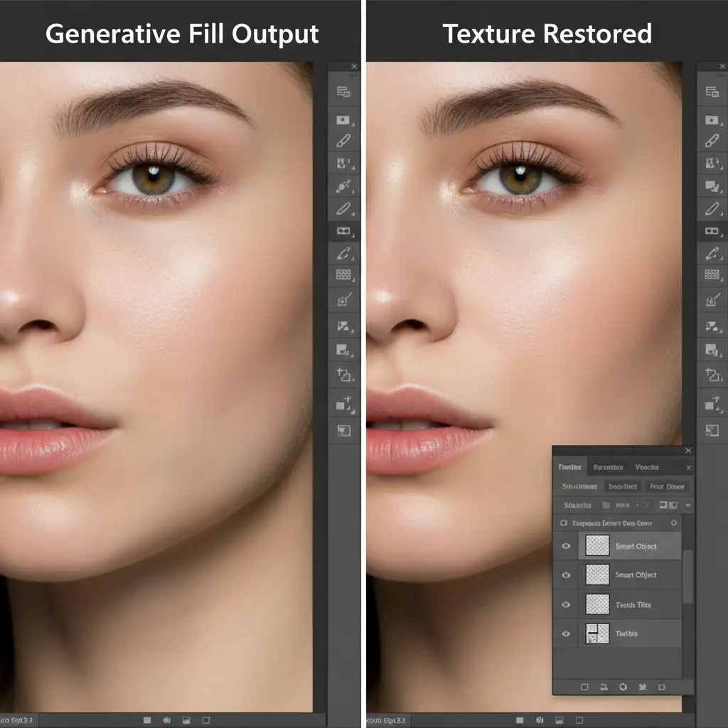Switch to the "Voocite" panel tab

[x=647, y=468]
